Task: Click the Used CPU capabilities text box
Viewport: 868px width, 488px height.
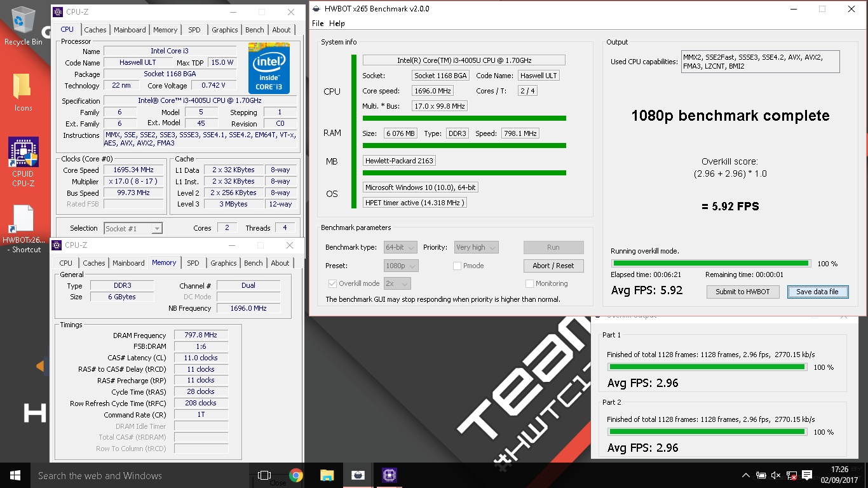Action: [x=760, y=62]
